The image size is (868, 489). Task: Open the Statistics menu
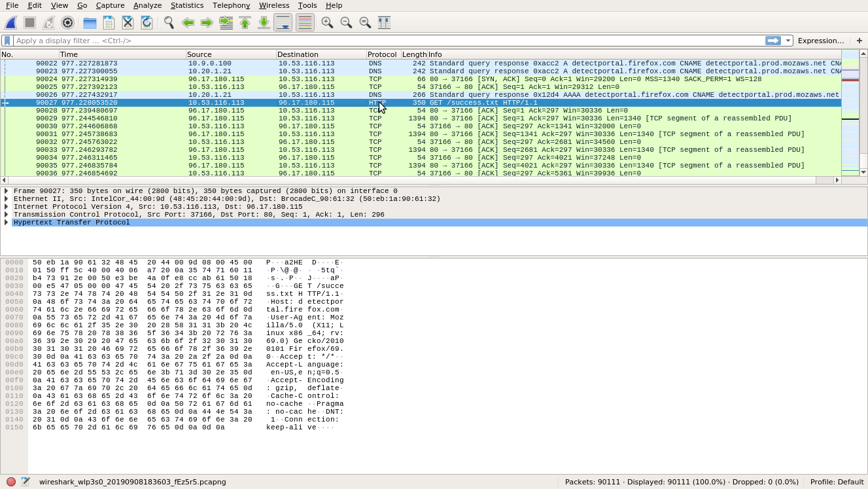click(x=187, y=5)
